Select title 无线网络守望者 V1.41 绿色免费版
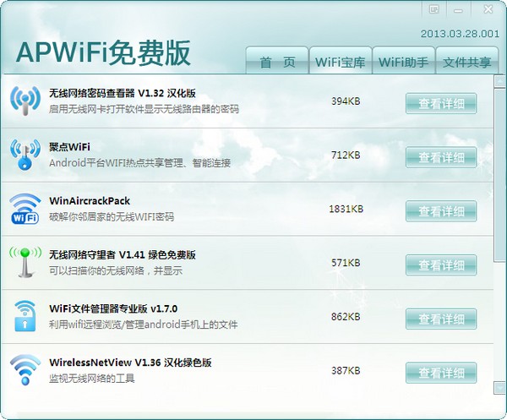The height and width of the screenshot is (420, 507). [123, 254]
